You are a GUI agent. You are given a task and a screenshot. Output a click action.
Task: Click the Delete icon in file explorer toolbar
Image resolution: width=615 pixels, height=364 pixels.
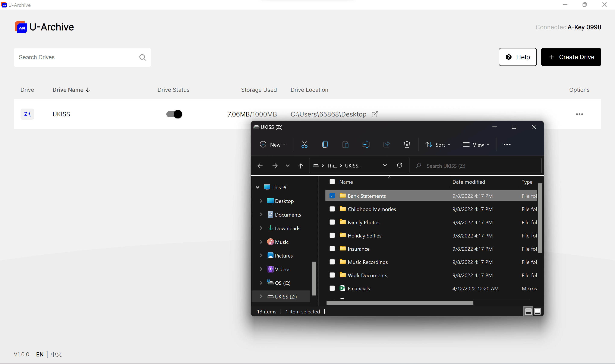(406, 144)
